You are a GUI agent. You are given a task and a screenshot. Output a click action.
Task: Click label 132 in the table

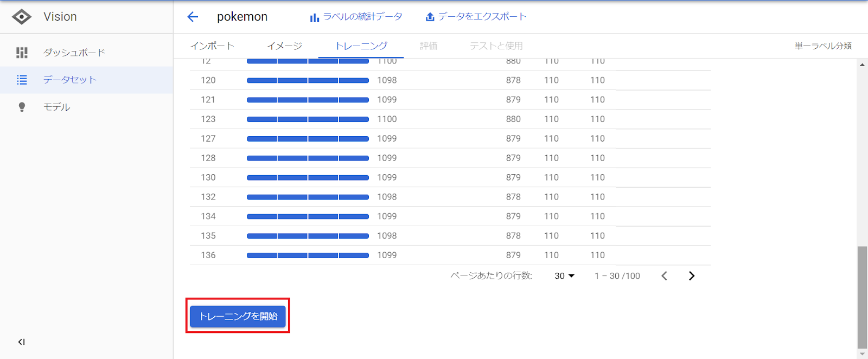(x=208, y=197)
